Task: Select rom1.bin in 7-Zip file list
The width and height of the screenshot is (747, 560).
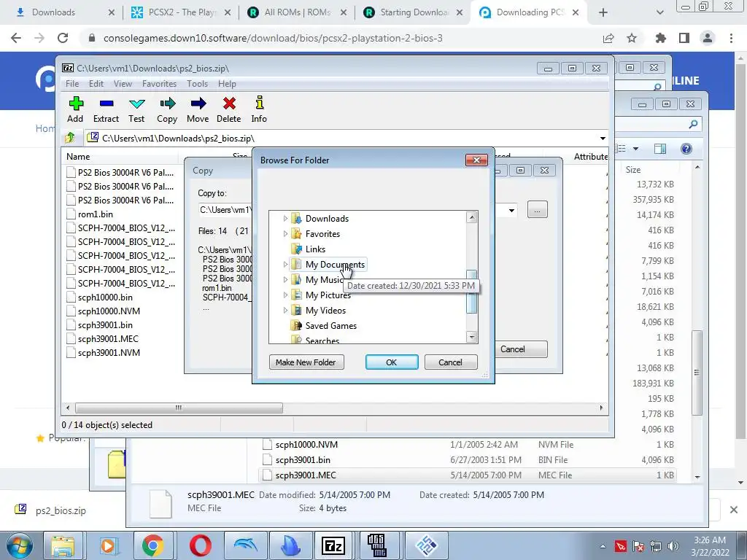Action: click(96, 214)
